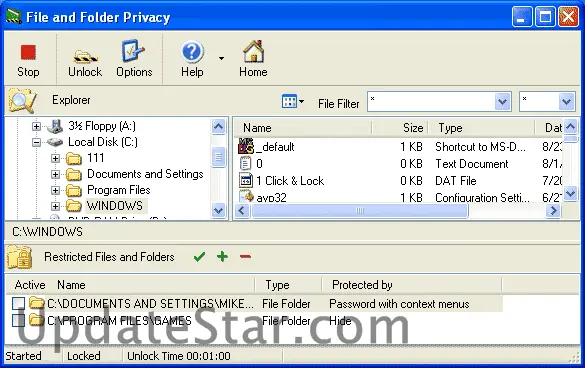This screenshot has width=585, height=368.
Task: Collapse the Local Disk (C:) node
Action: pyautogui.click(x=36, y=142)
